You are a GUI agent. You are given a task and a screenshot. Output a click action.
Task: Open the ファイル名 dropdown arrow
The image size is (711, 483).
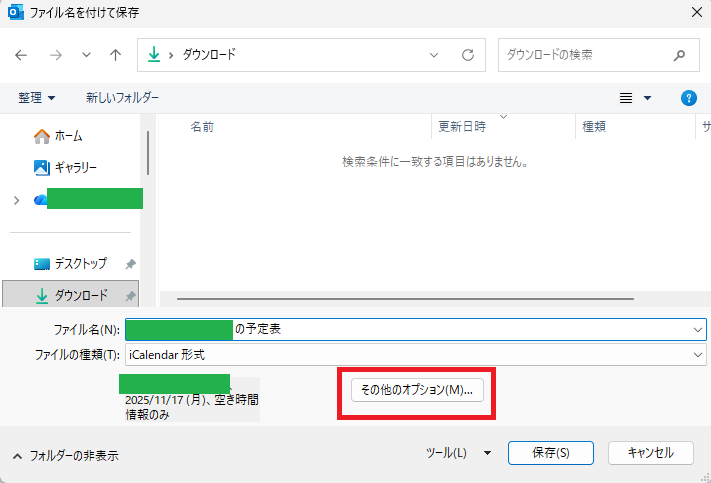pos(698,330)
